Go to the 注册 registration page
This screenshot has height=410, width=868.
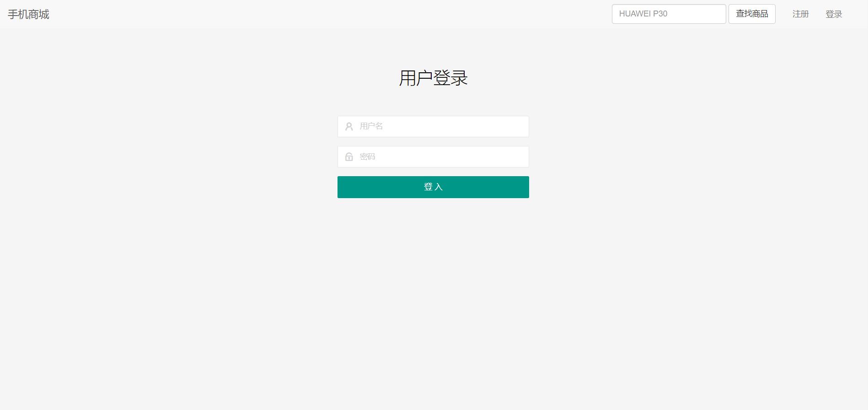[x=800, y=14]
